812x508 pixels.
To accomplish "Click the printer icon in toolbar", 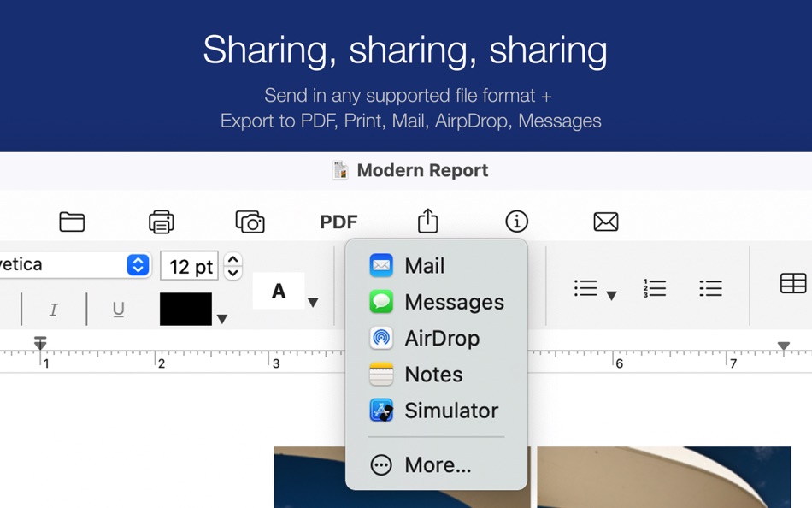I will (161, 222).
